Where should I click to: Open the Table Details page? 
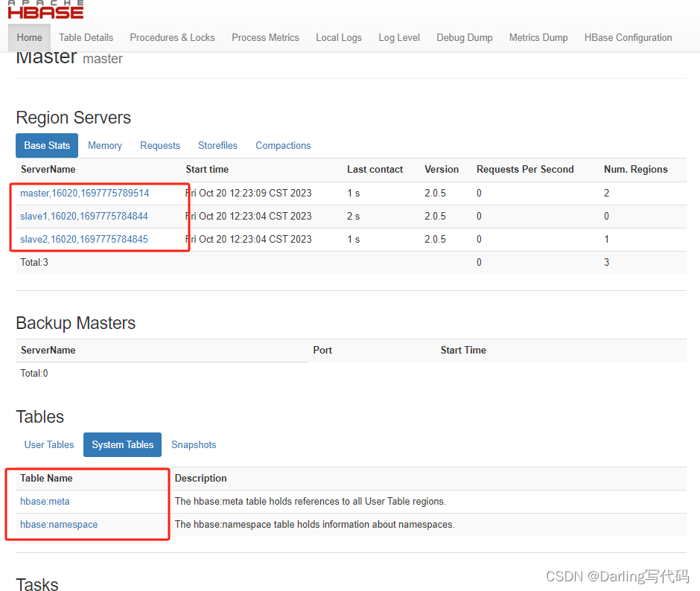click(86, 37)
